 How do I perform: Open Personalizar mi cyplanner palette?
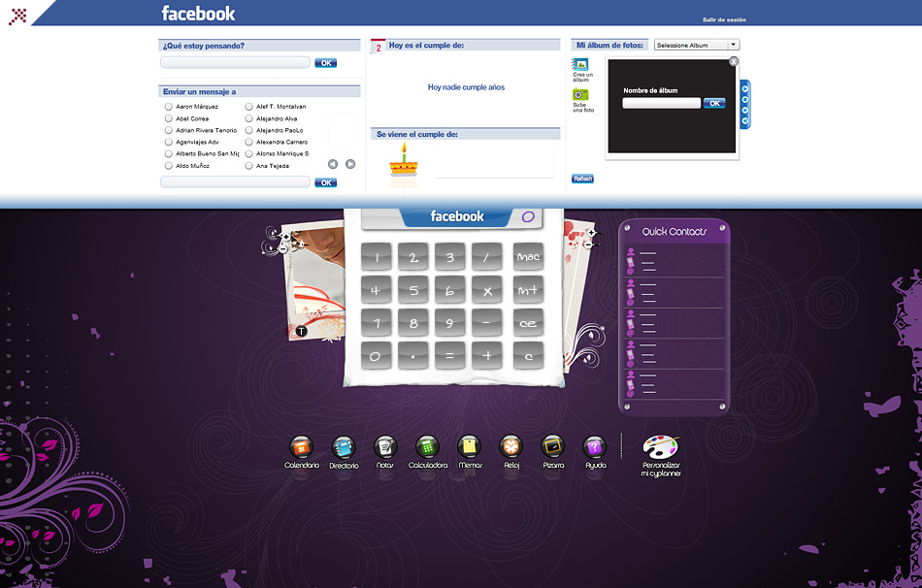click(660, 448)
